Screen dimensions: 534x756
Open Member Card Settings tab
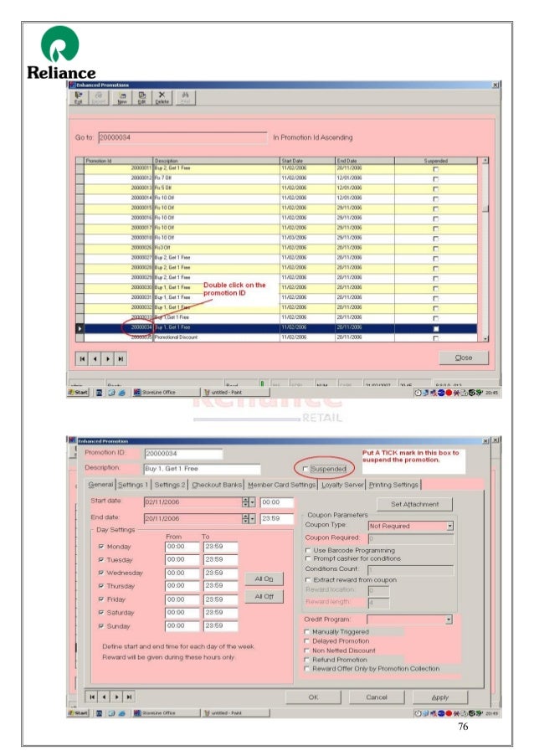[x=281, y=485]
